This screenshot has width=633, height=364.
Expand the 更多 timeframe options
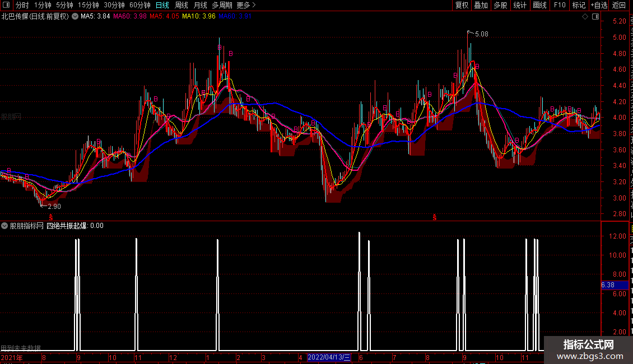246,5
